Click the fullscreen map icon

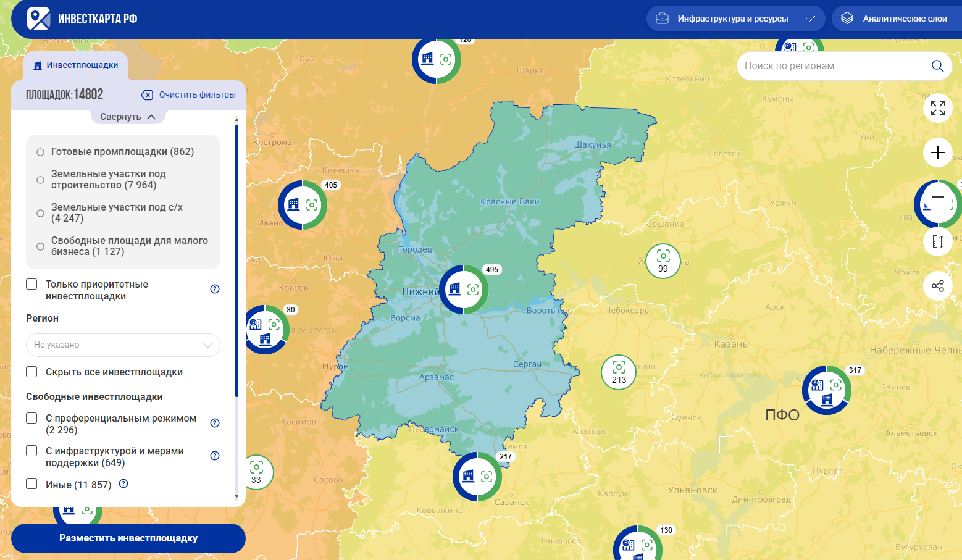[937, 108]
